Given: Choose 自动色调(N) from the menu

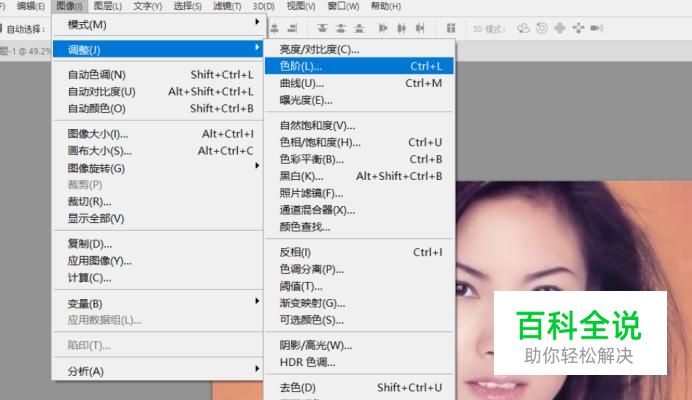Looking at the screenshot, I should point(158,74).
